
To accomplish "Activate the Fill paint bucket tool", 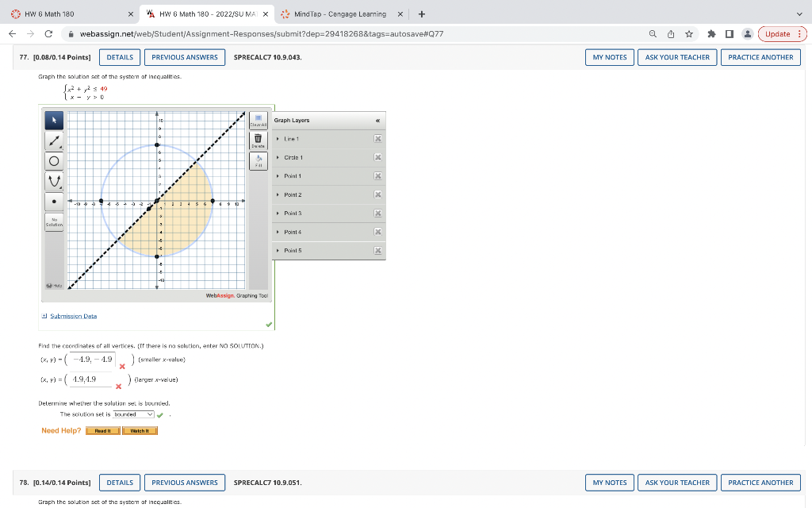I will (x=258, y=162).
